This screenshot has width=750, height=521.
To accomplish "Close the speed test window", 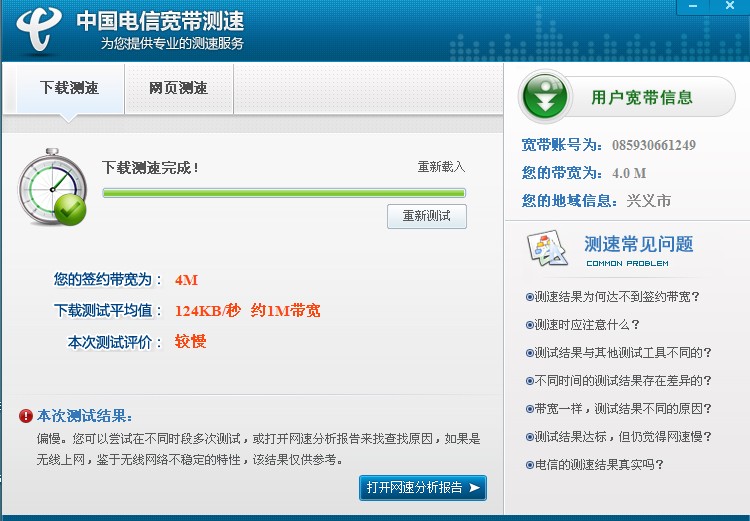I will point(730,6).
